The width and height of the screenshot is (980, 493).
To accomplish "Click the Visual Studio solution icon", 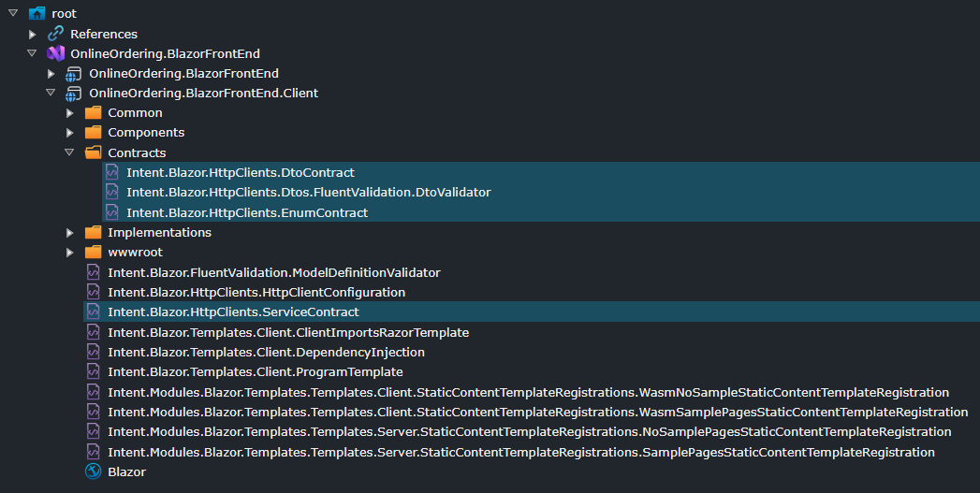I will [x=55, y=53].
